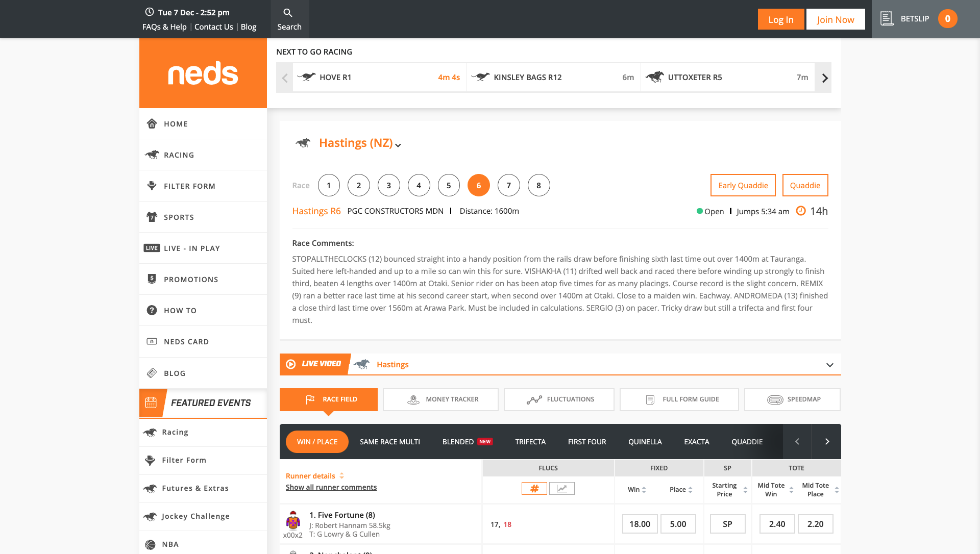This screenshot has height=554, width=980.
Task: Switch to First Four tab
Action: tap(587, 442)
